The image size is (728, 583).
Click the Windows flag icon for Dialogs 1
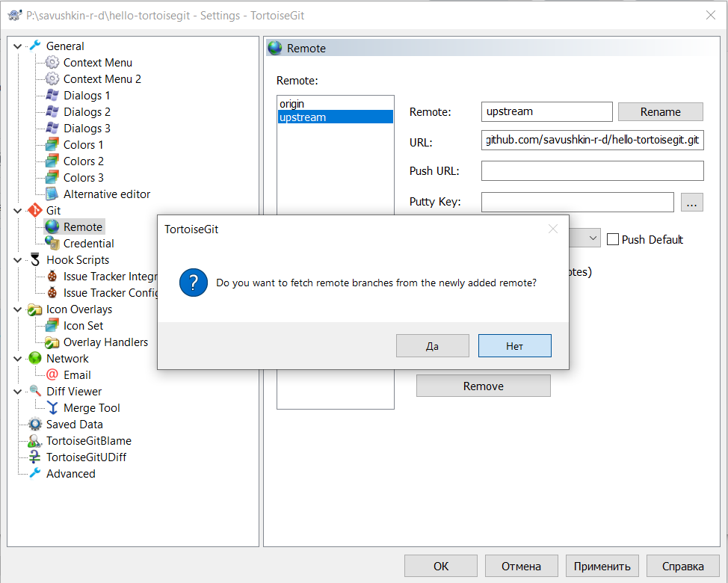pyautogui.click(x=52, y=95)
